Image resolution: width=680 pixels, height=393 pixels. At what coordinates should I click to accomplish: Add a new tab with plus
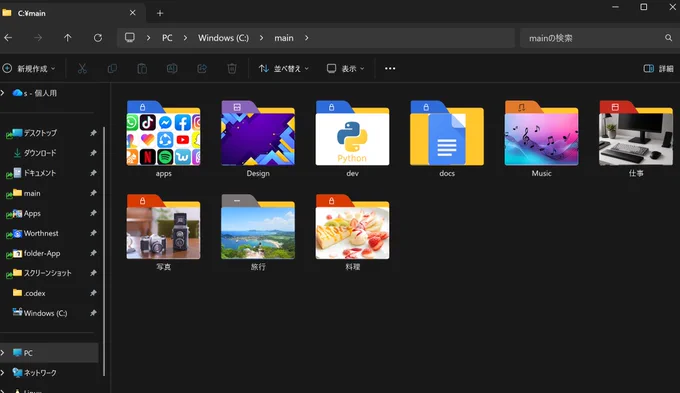160,13
